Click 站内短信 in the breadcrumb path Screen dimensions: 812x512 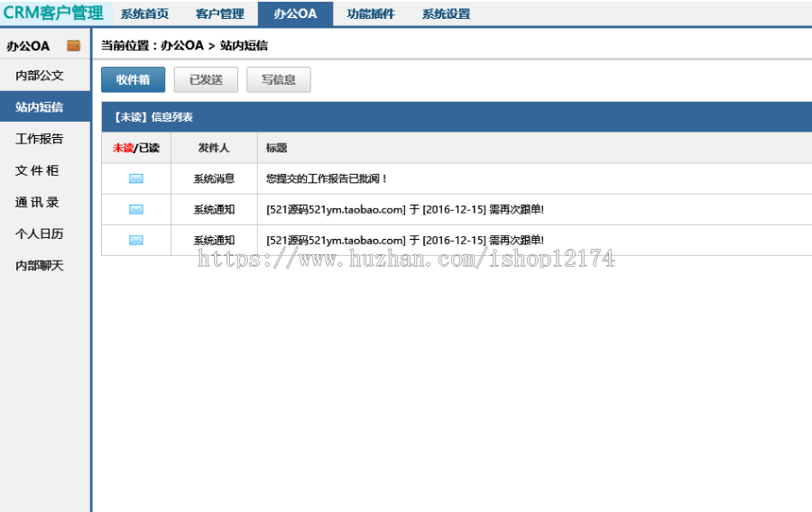tap(244, 45)
